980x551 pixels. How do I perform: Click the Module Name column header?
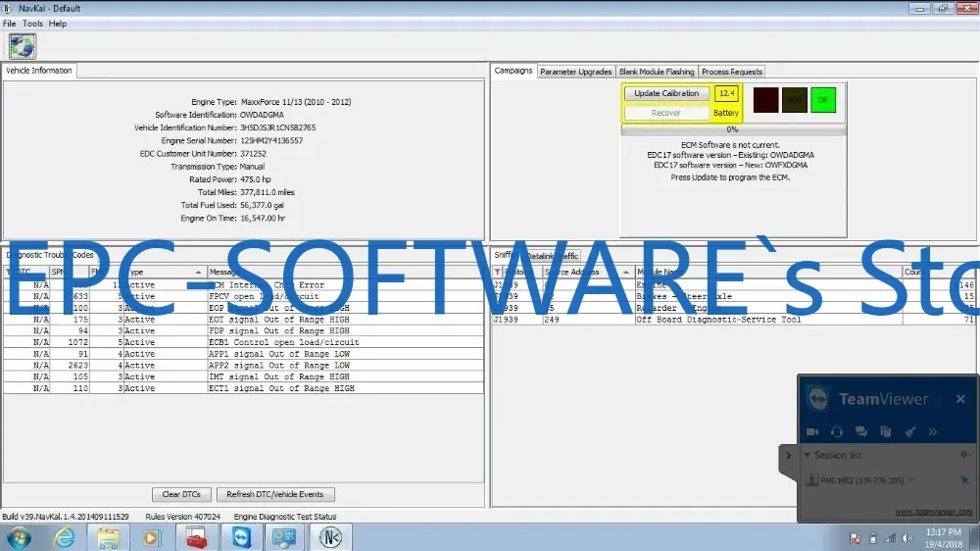pos(768,272)
